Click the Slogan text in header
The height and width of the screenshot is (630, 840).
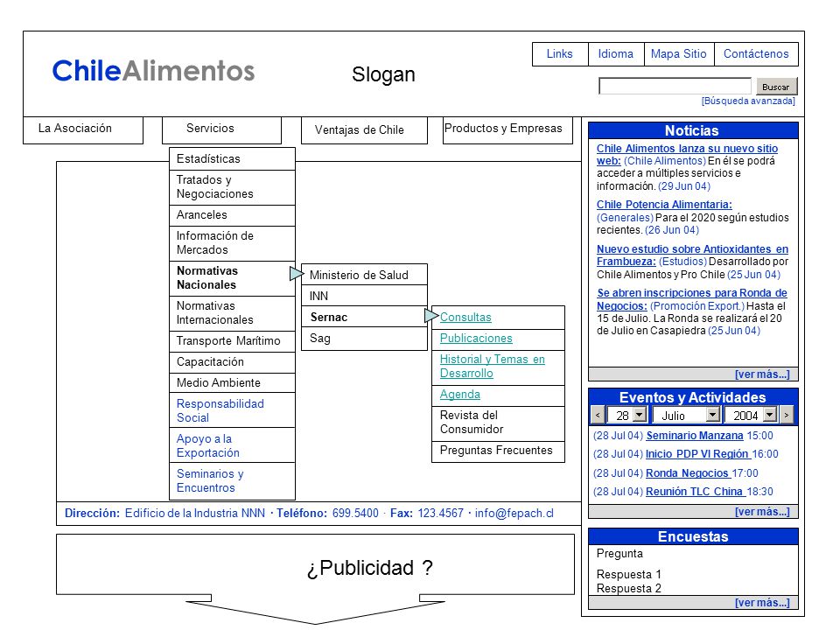pyautogui.click(x=383, y=74)
